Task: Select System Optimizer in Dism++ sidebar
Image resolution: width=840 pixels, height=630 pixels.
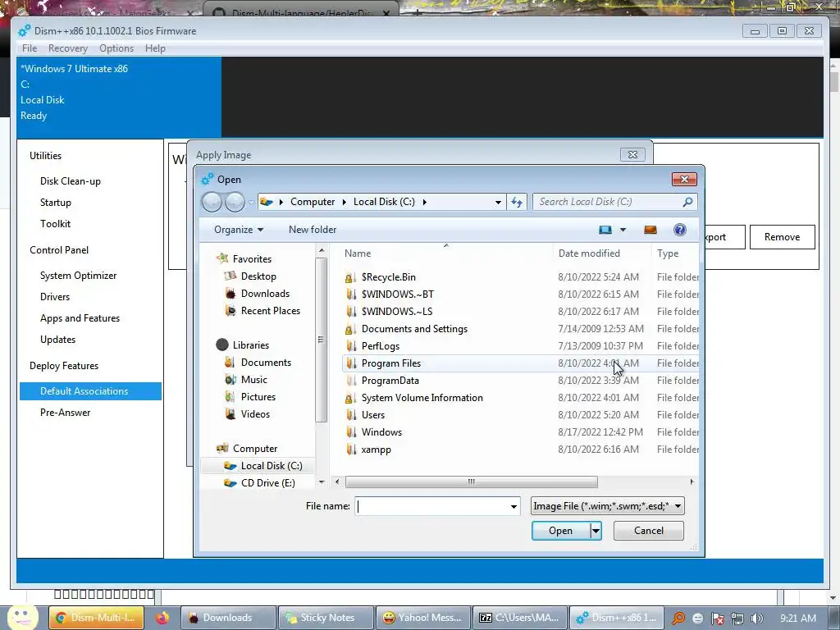Action: click(78, 276)
